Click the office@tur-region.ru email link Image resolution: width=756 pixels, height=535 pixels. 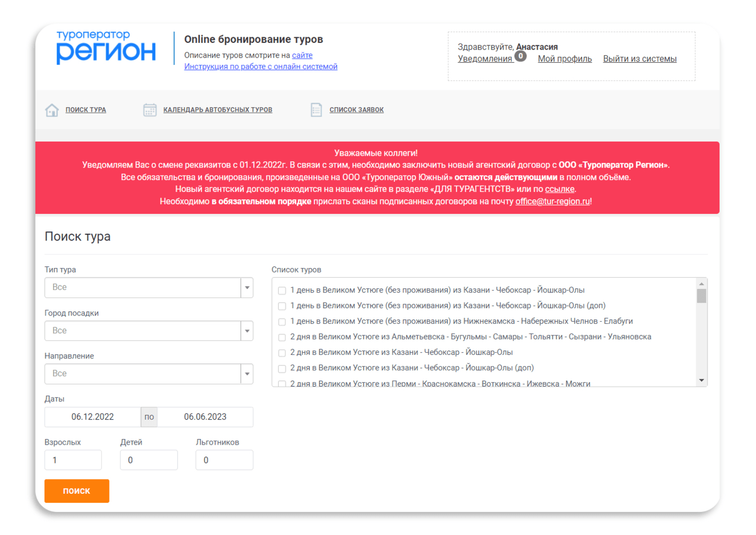coord(553,201)
